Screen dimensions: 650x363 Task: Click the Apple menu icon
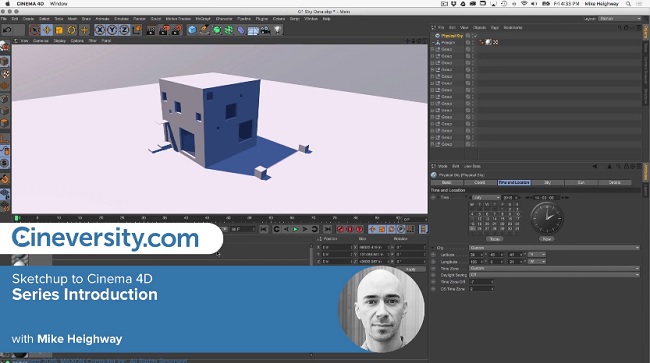7,4
